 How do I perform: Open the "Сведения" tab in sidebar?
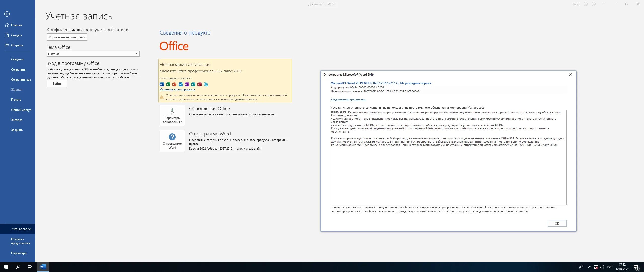(x=18, y=59)
